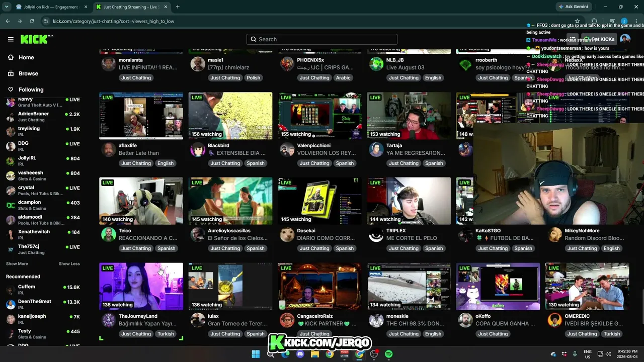Screen dimensions: 644x362
Task: Click moraismta's channel avatar
Action: tap(109, 64)
